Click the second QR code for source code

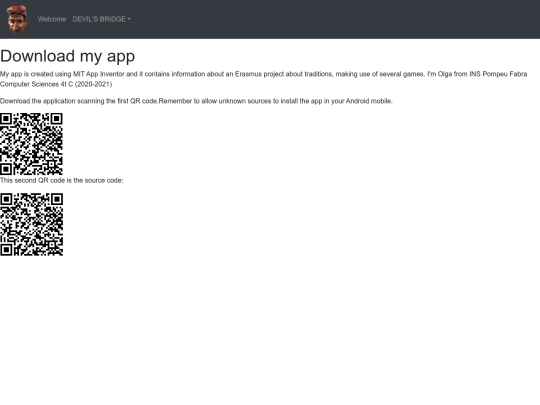click(31, 225)
